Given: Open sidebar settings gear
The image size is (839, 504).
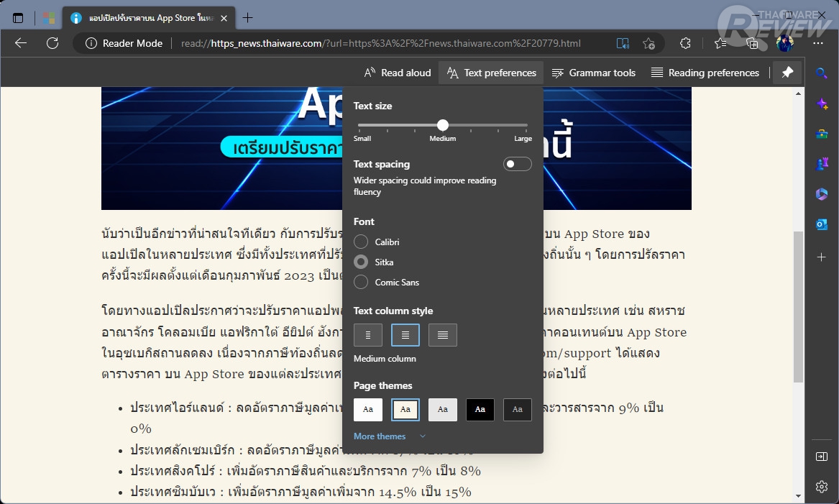Looking at the screenshot, I should click(822, 486).
